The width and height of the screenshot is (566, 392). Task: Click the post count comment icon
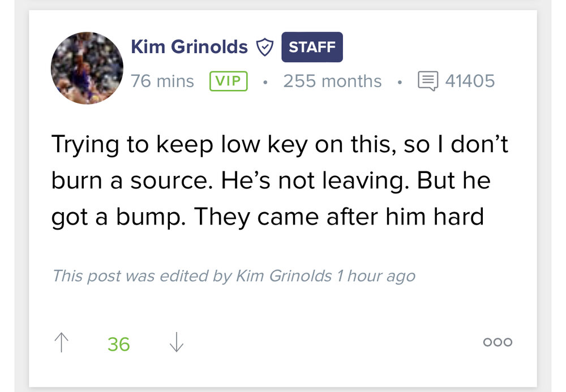[x=428, y=81]
